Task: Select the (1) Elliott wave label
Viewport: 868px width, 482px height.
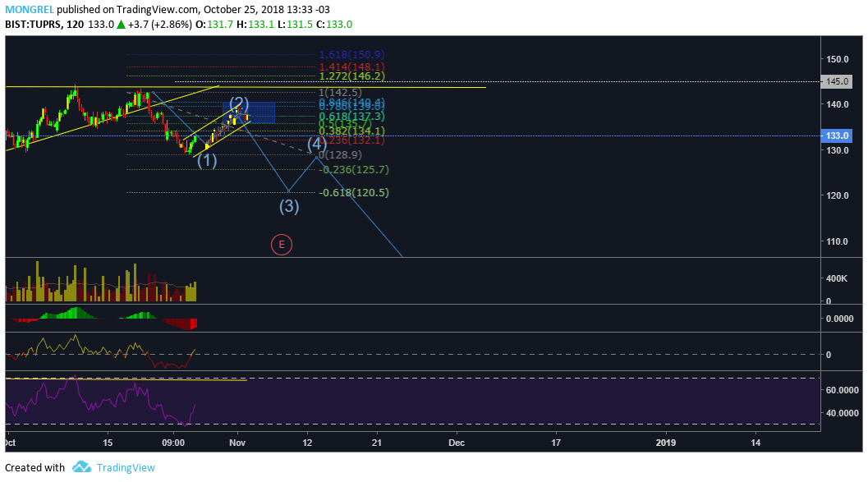Action: click(x=207, y=160)
